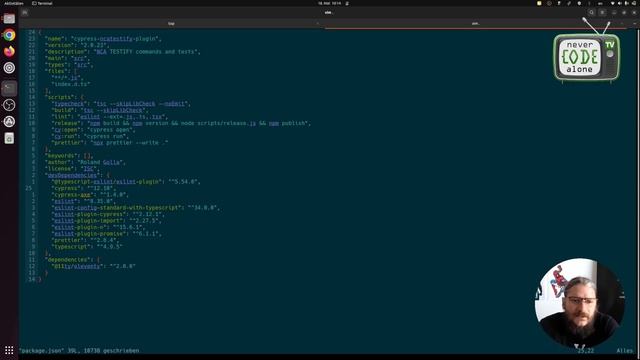Launch Firefox from the dock
The image size is (640, 360).
[x=9, y=51]
